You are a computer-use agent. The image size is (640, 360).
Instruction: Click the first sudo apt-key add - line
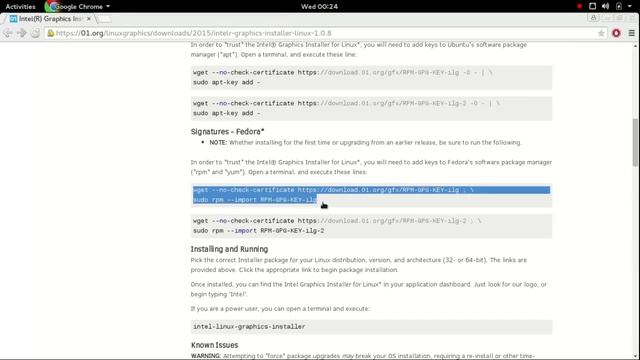click(x=227, y=82)
